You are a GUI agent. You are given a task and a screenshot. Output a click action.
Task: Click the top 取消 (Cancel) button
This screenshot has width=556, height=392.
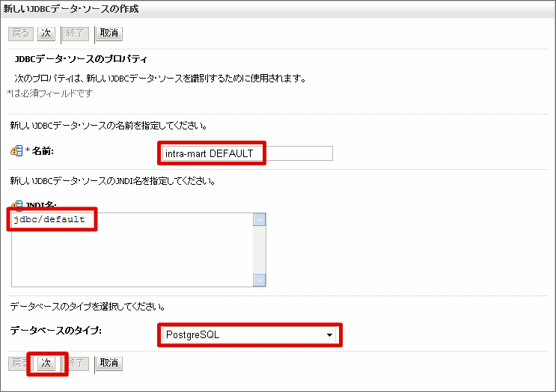click(109, 34)
